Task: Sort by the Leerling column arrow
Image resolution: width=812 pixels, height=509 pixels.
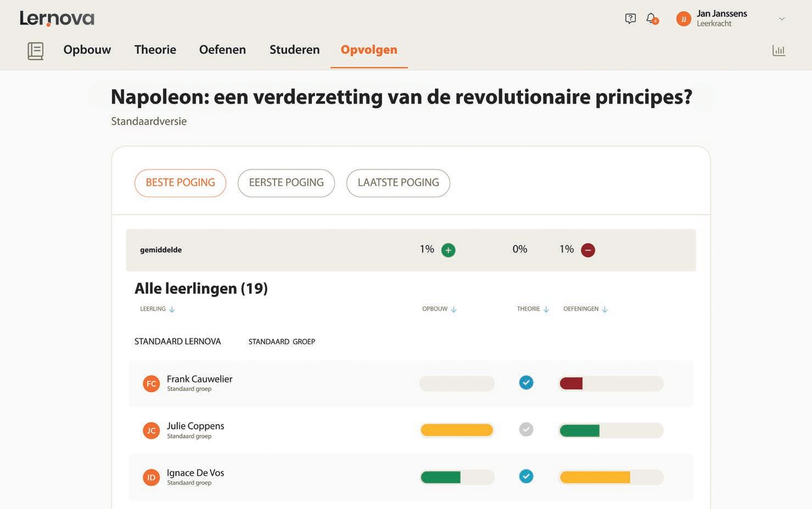Action: [172, 310]
